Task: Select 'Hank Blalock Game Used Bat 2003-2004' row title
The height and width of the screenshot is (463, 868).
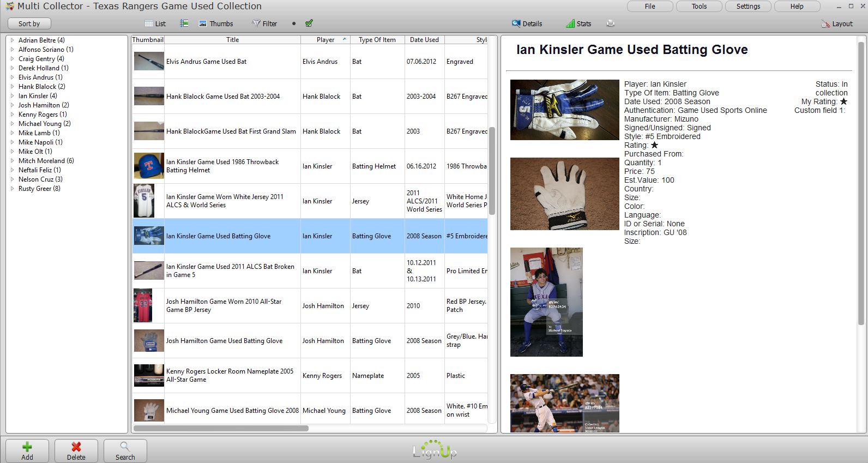Action: pos(223,97)
